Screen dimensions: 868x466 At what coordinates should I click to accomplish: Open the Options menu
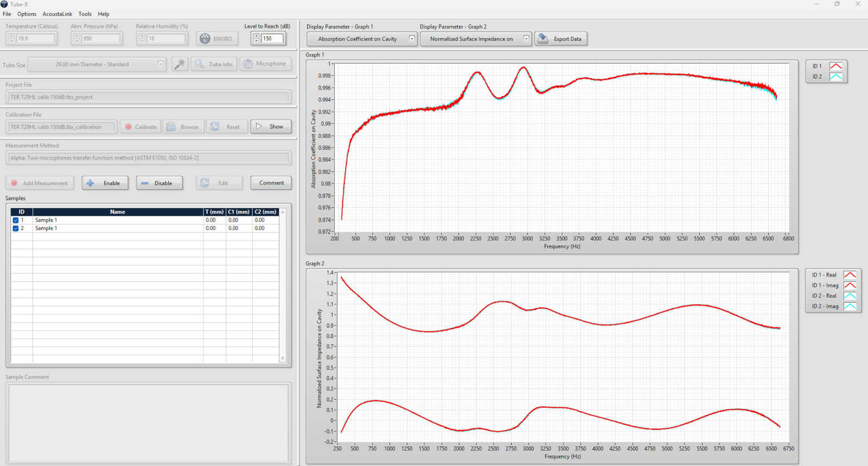[27, 14]
